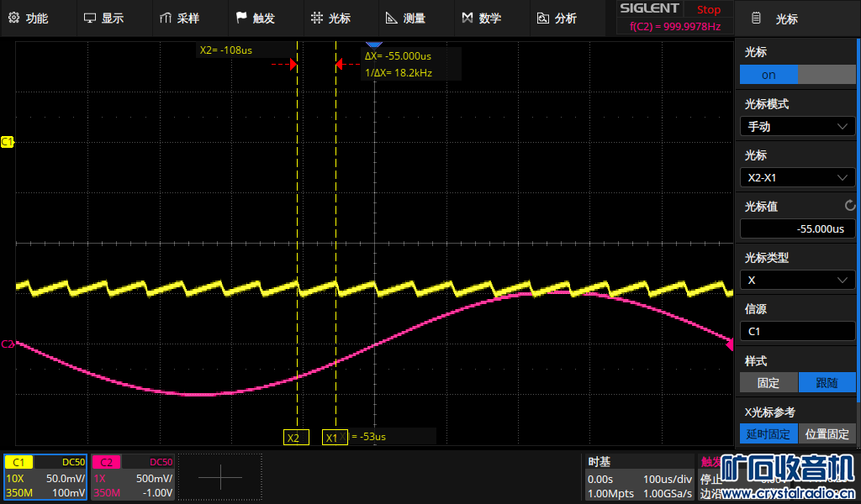861x504 pixels.
Task: Click the gear icon beside 功能
Action: (x=13, y=18)
